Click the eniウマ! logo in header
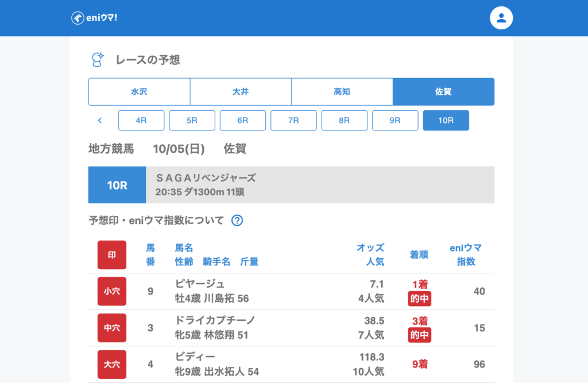 (x=94, y=18)
